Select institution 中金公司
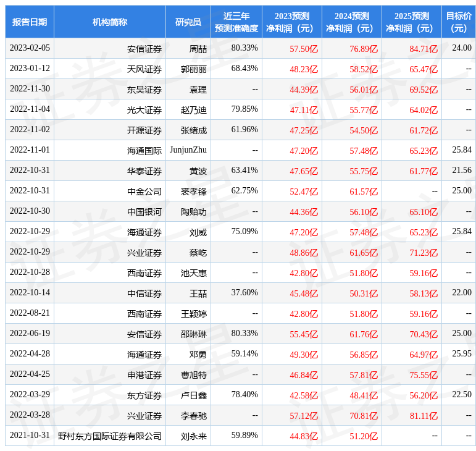The height and width of the screenshot is (451, 476). [x=144, y=192]
